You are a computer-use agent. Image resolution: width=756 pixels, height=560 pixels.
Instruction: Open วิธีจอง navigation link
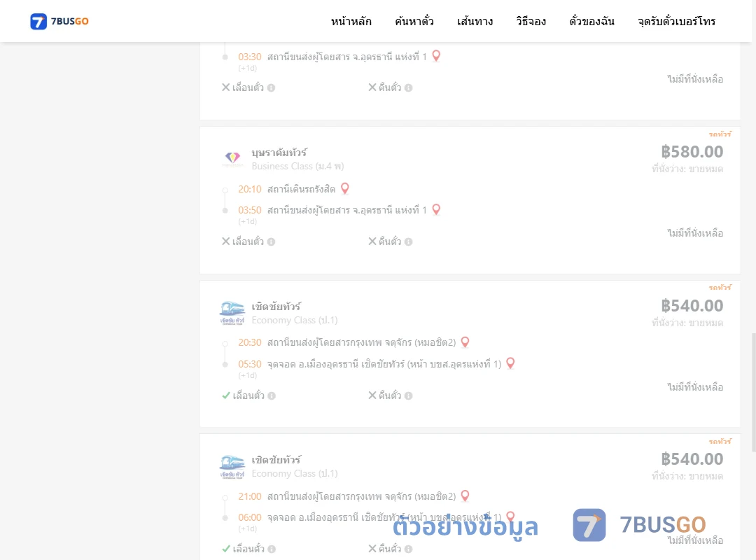[531, 21]
